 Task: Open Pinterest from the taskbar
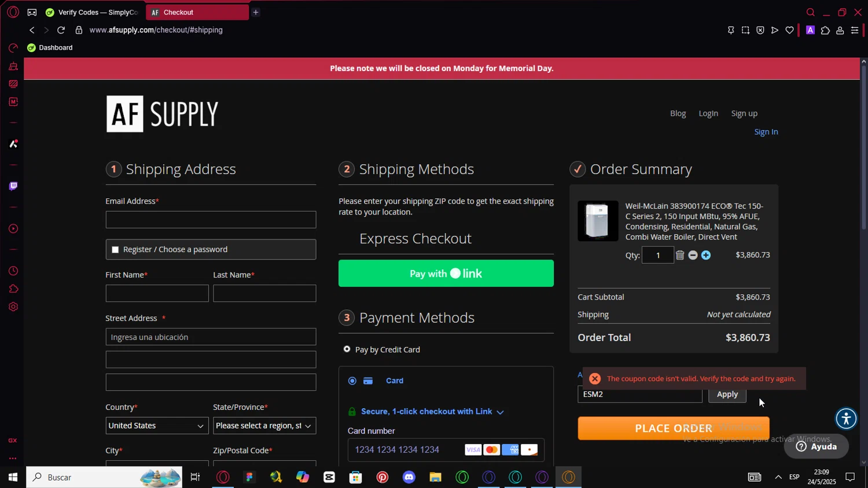tap(382, 477)
